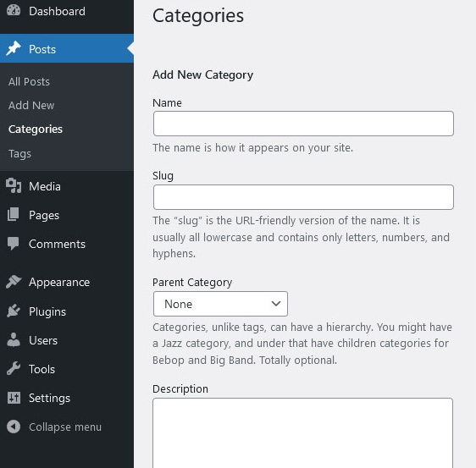
Task: Click the Categories page title
Action: pos(198,15)
